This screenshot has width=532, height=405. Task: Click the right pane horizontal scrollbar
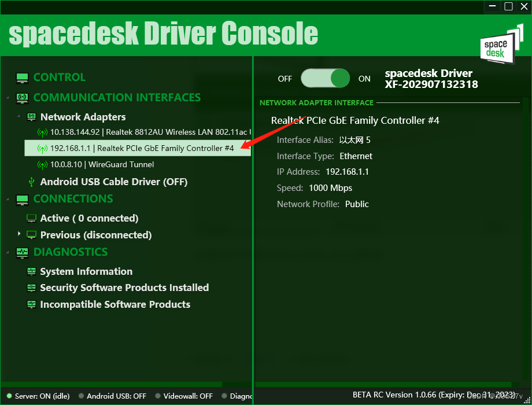tap(383, 384)
